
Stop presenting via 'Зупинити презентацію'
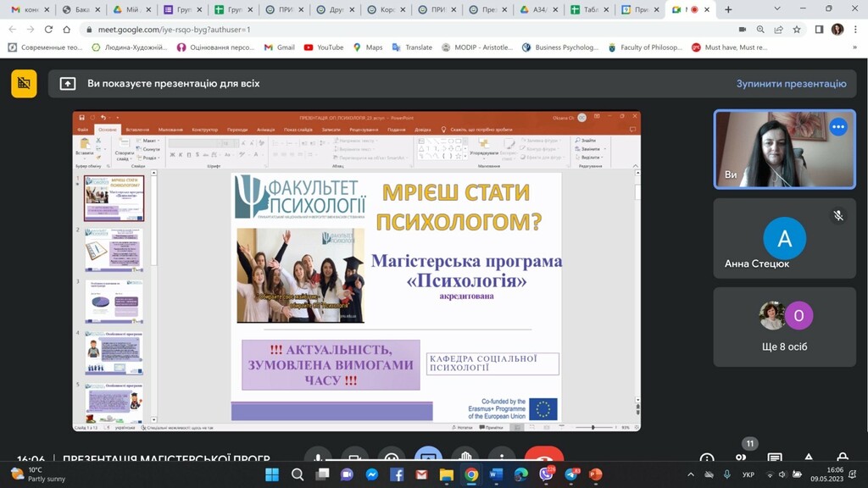point(790,84)
